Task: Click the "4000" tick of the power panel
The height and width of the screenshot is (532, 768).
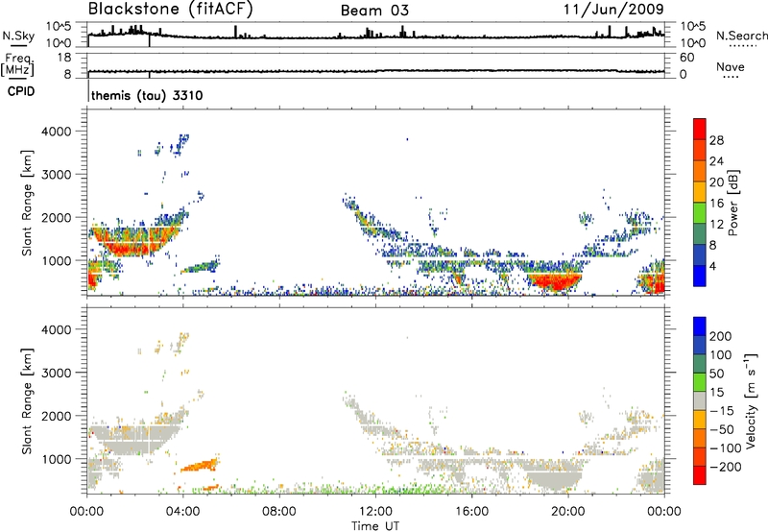Action: coord(56,132)
